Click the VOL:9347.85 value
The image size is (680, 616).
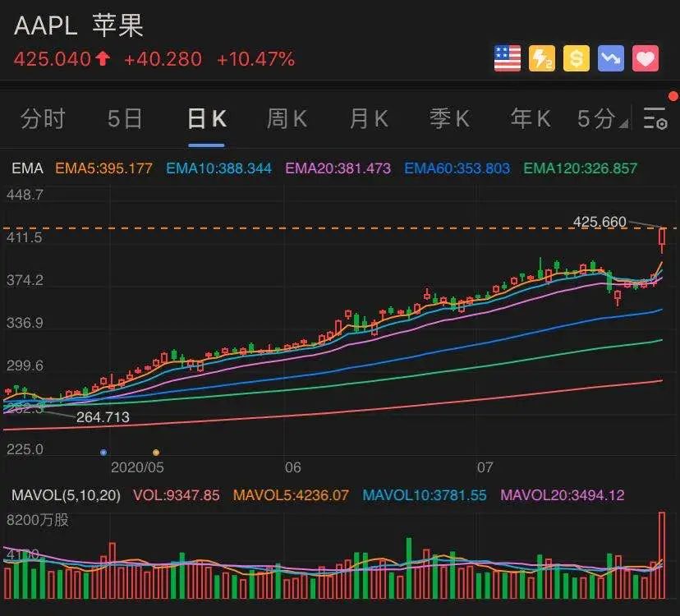pyautogui.click(x=176, y=495)
